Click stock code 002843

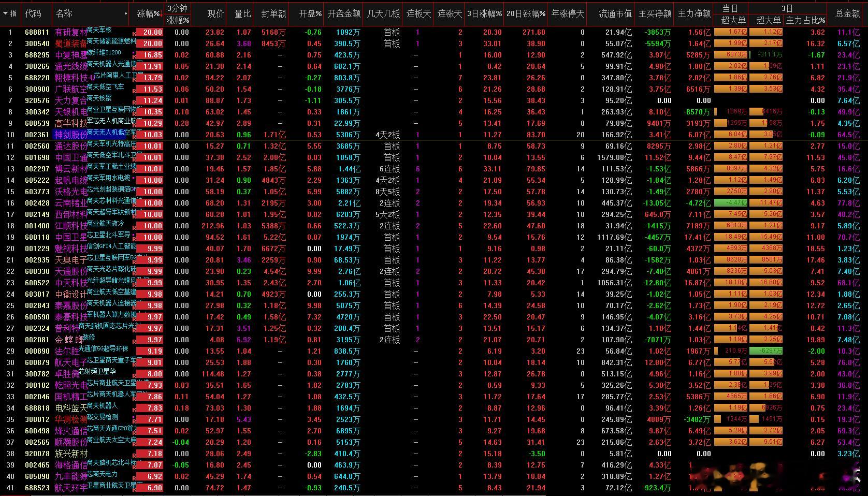(37, 305)
